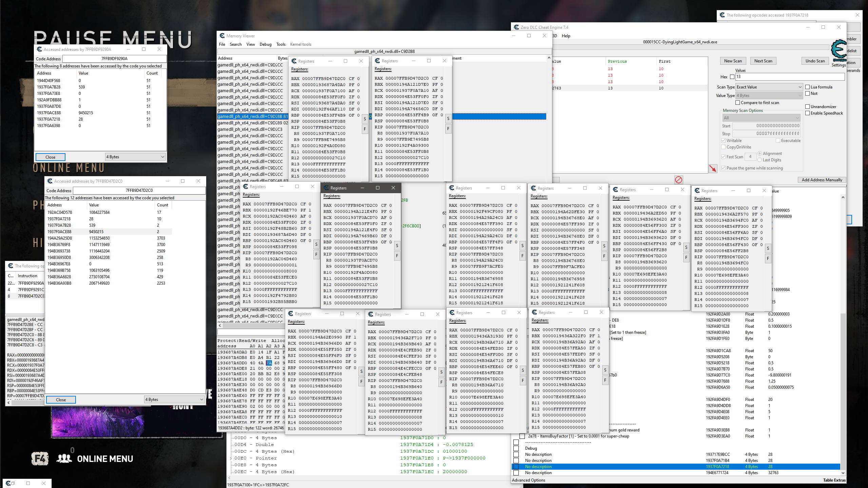868x488 pixels.
Task: Toggle the Executable checkbox
Action: (x=778, y=141)
